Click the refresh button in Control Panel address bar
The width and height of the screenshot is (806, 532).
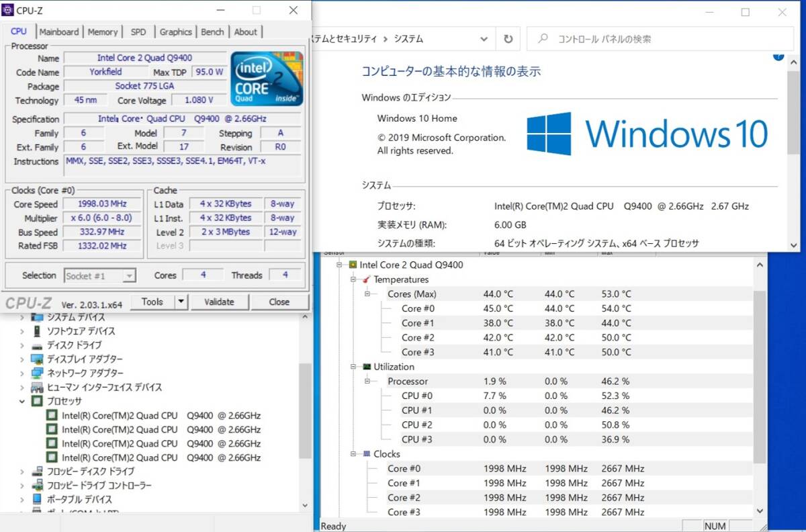(x=508, y=39)
